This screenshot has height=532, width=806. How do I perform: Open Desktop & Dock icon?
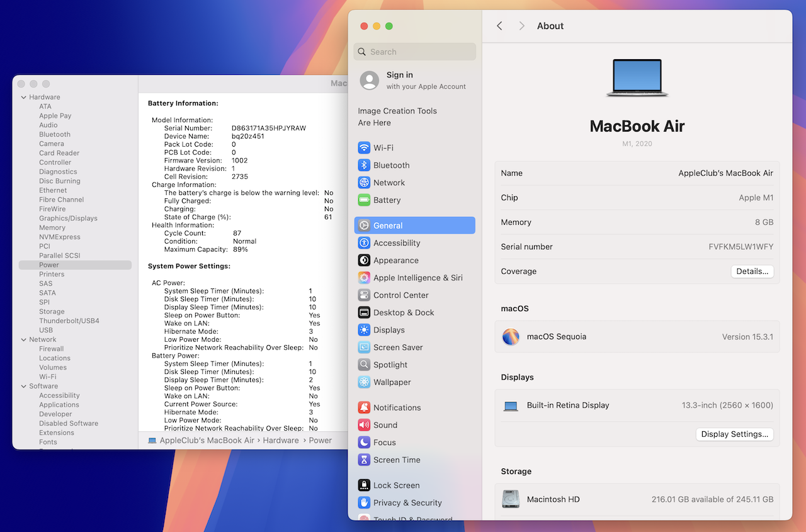[x=364, y=312]
